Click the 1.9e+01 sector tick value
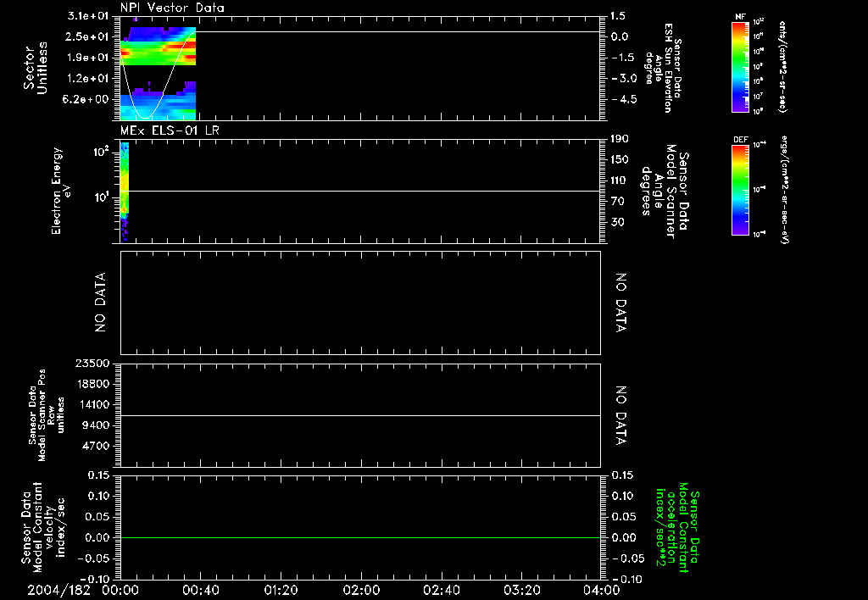The image size is (868, 600). pos(87,58)
